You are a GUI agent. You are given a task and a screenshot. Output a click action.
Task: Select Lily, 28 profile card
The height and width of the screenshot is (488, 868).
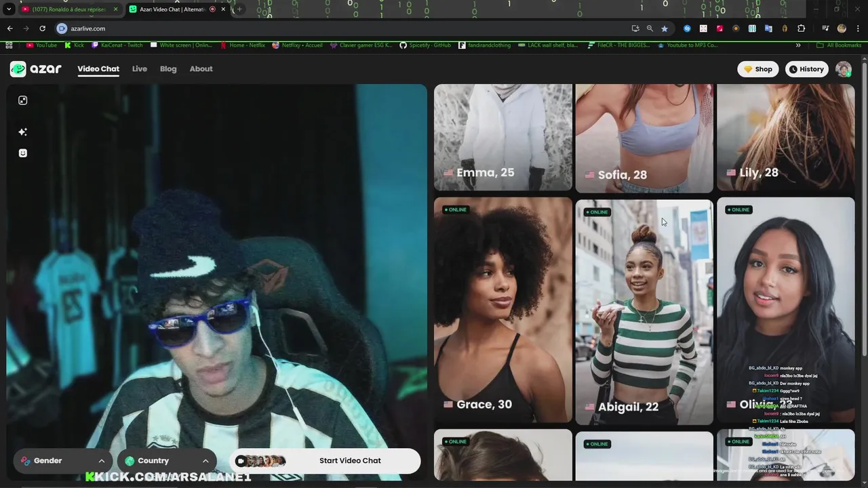pos(786,137)
